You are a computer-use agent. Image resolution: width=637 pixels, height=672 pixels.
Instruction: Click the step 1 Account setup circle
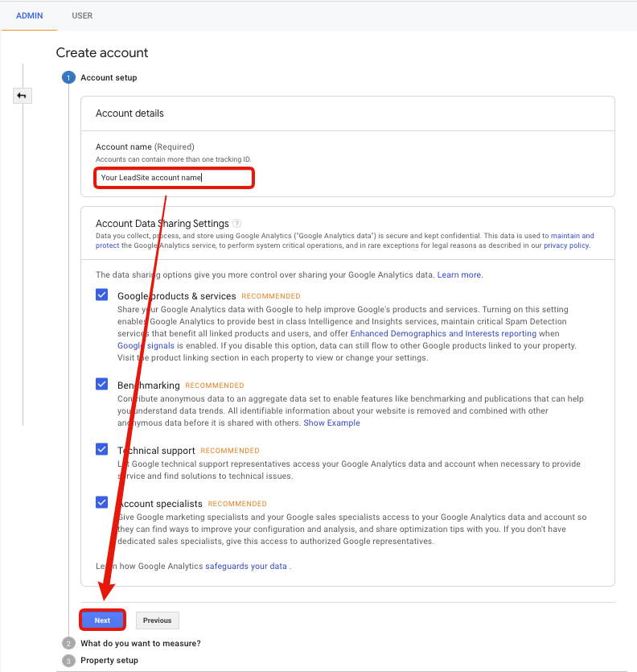pyautogui.click(x=68, y=77)
